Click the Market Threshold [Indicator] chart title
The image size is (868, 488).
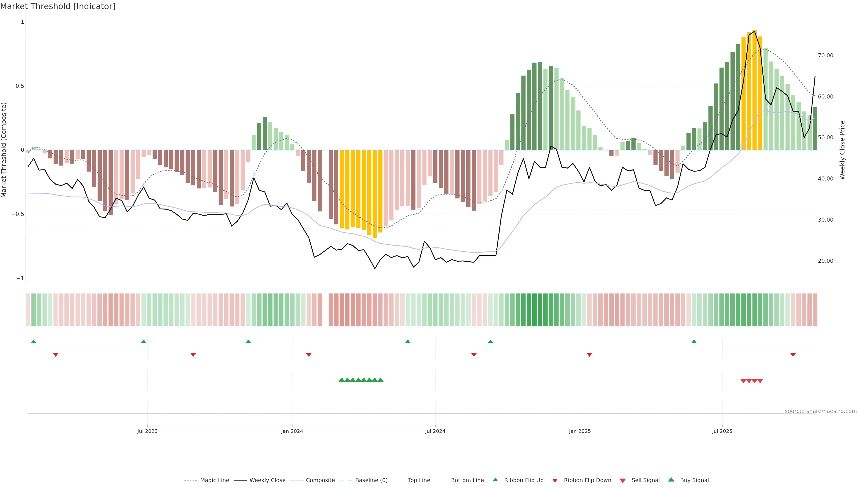click(x=58, y=6)
